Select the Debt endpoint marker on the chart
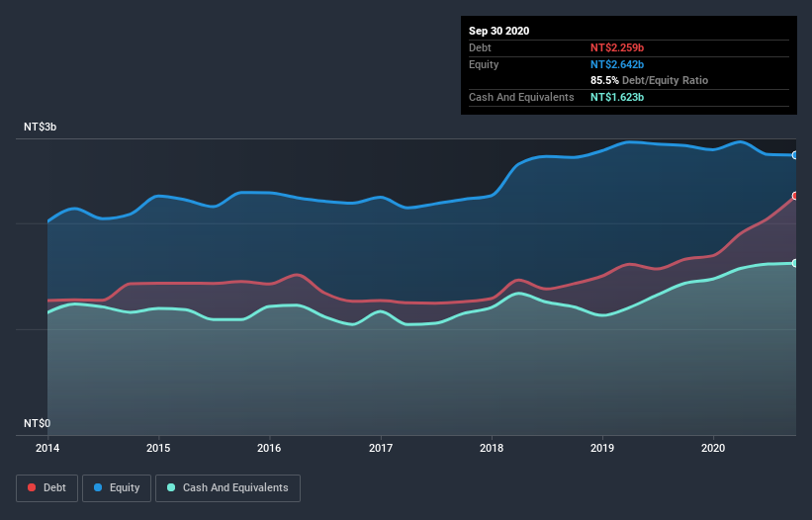Image resolution: width=812 pixels, height=520 pixels. point(795,196)
